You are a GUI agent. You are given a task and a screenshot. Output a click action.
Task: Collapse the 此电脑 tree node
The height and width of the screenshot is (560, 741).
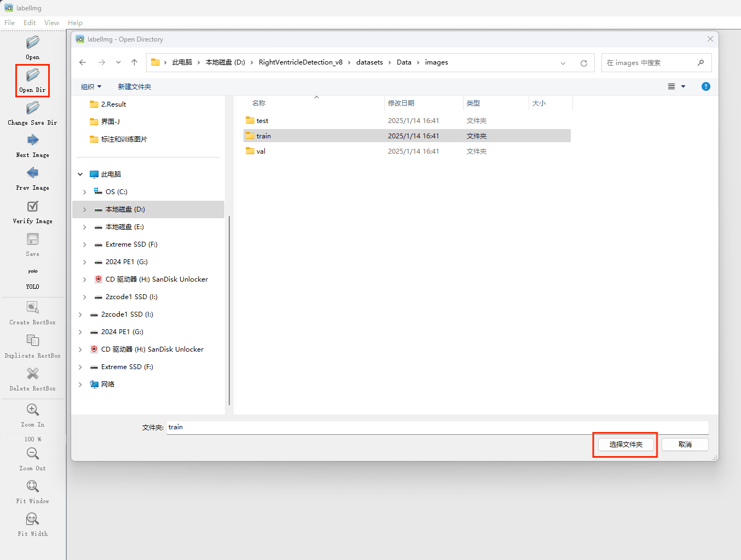click(x=80, y=174)
